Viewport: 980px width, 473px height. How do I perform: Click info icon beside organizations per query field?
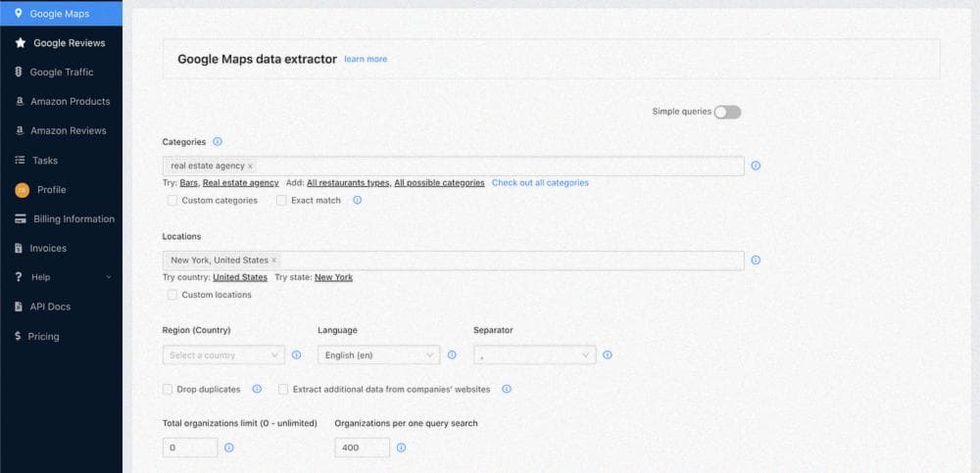coord(401,448)
